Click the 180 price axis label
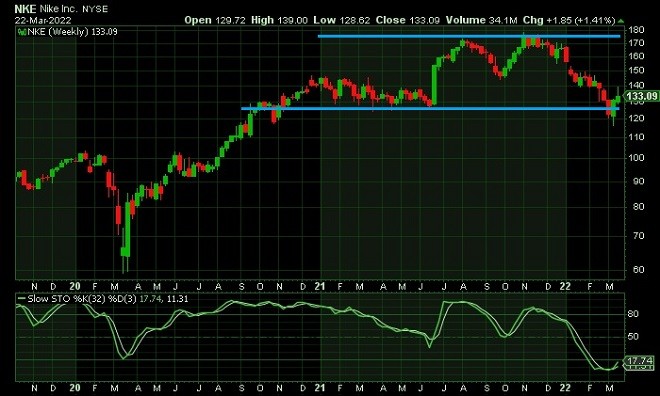The image size is (660, 396). [x=636, y=30]
